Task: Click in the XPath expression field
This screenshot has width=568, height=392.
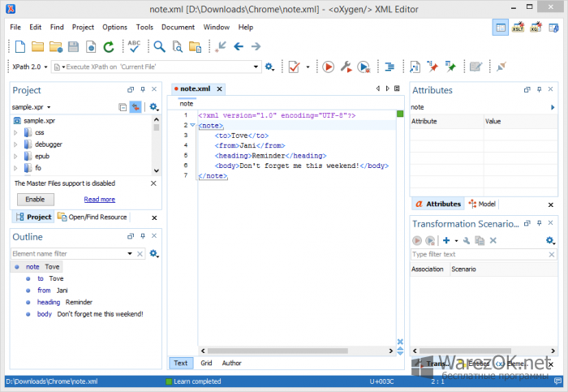Action: pos(156,67)
